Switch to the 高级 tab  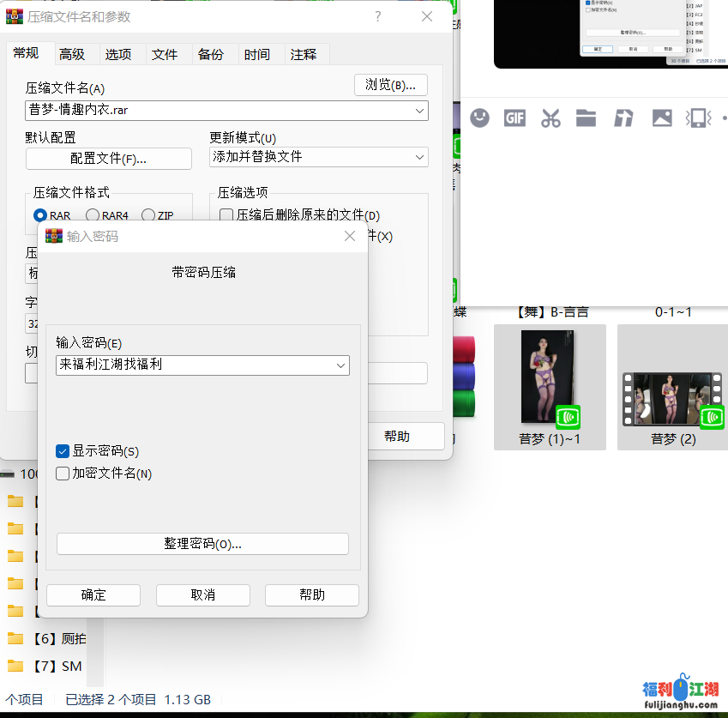pos(72,54)
